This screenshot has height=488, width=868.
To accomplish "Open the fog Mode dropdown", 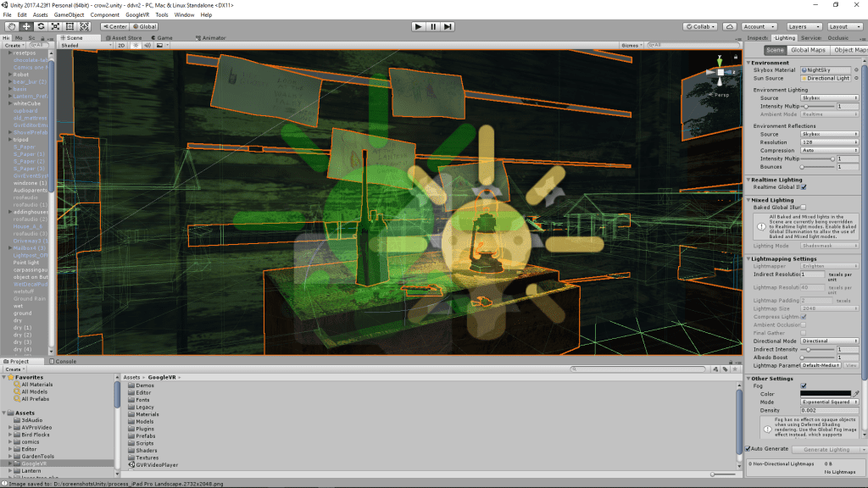I will 830,402.
